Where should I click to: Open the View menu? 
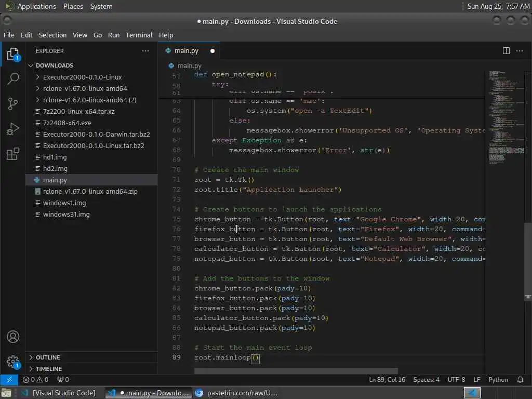pos(79,35)
